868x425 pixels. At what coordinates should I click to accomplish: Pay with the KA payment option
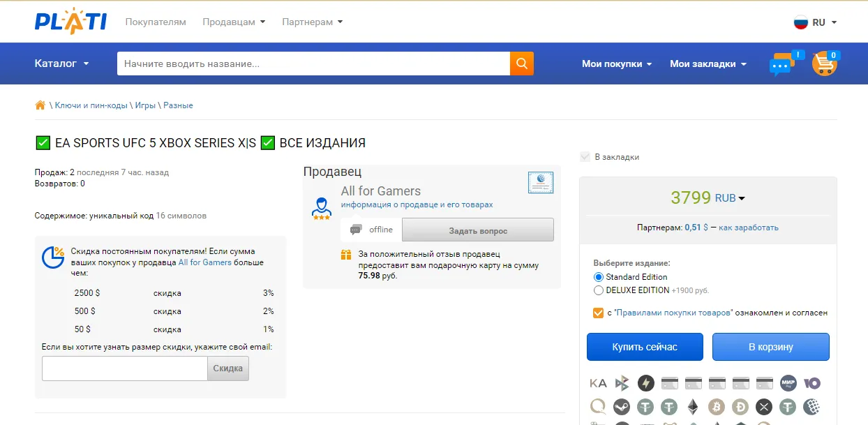[598, 383]
